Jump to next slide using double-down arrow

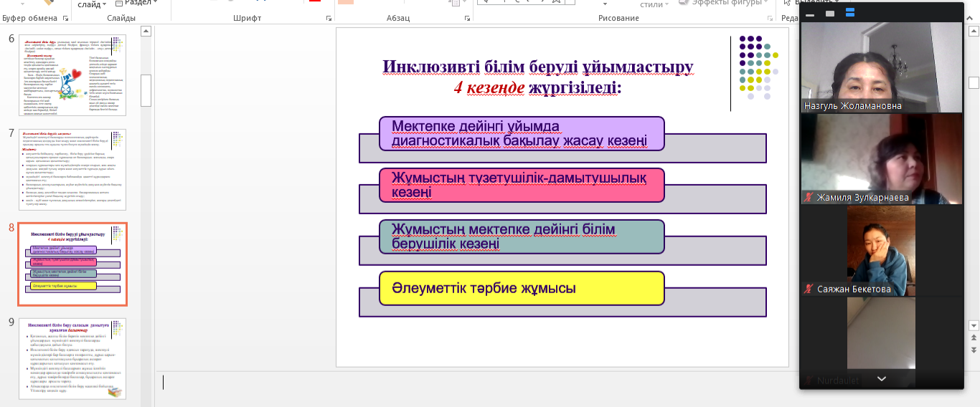[974, 349]
